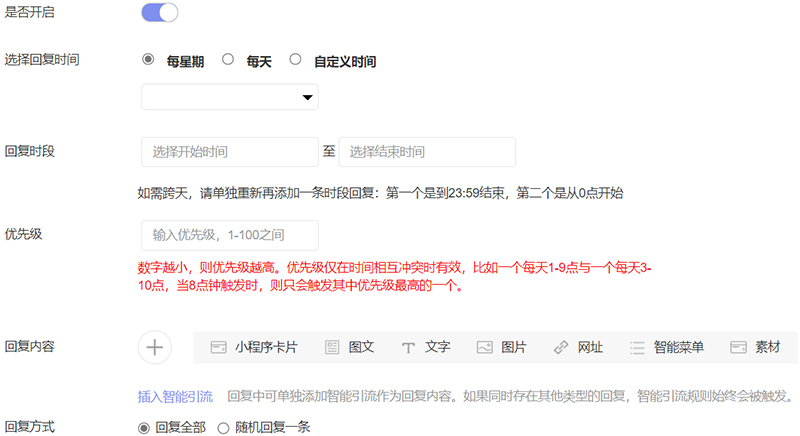Choose the 图片 label
Viewport: 800px width, 436px height.
click(x=513, y=347)
